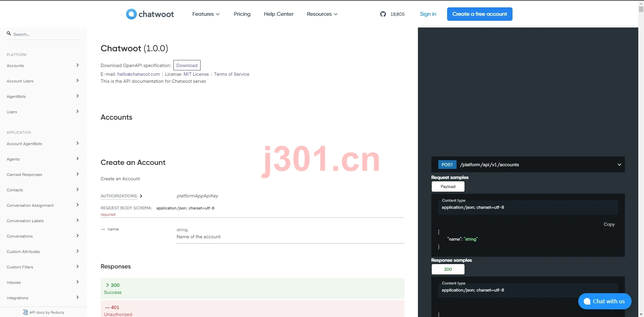The image size is (644, 317).
Task: Click Create a free account button
Action: tap(480, 14)
